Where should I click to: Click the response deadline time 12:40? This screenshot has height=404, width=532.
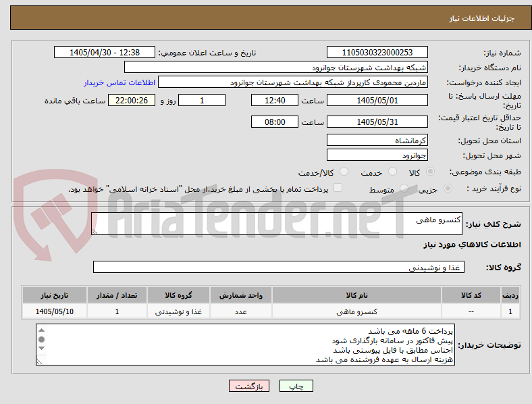tap(275, 100)
